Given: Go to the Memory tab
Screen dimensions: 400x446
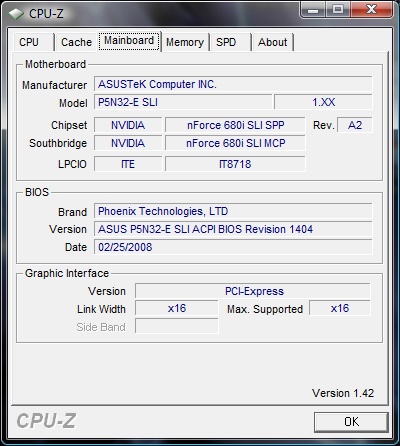Looking at the screenshot, I should point(185,42).
